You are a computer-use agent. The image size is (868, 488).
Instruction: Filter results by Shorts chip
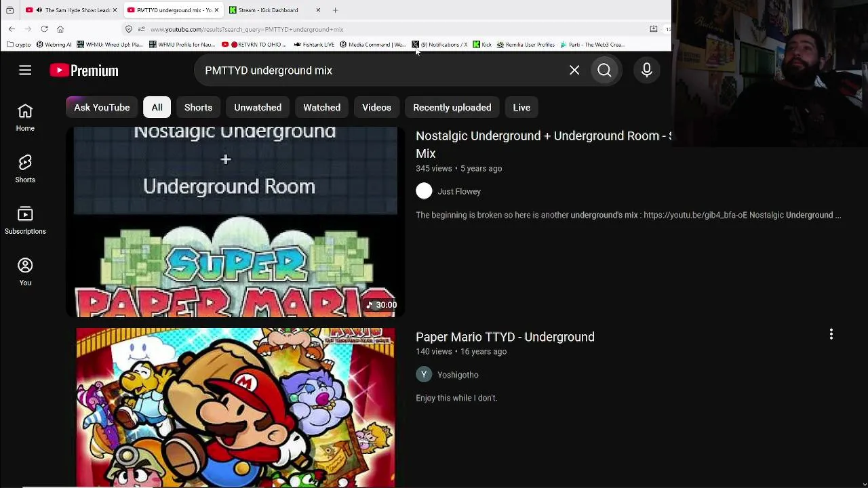point(198,107)
